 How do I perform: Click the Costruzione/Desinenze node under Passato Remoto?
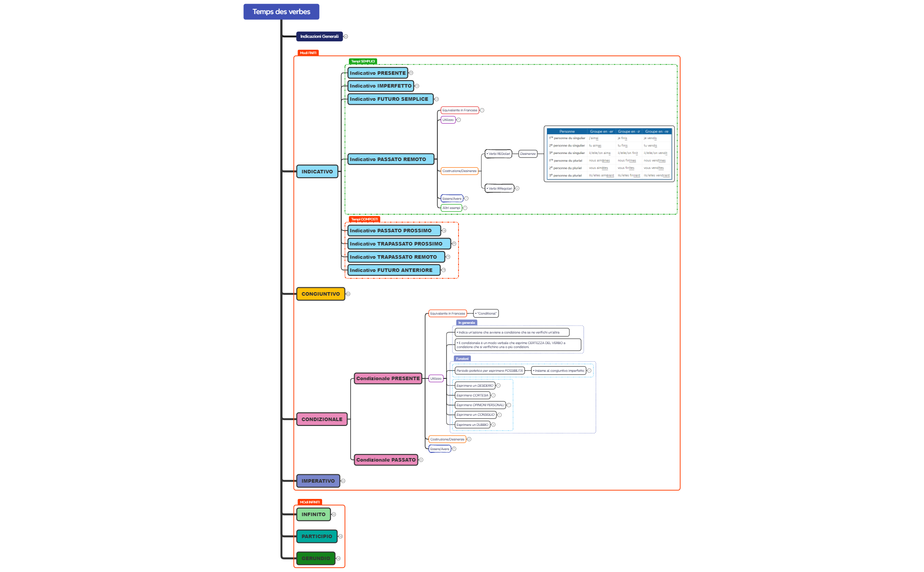point(459,171)
